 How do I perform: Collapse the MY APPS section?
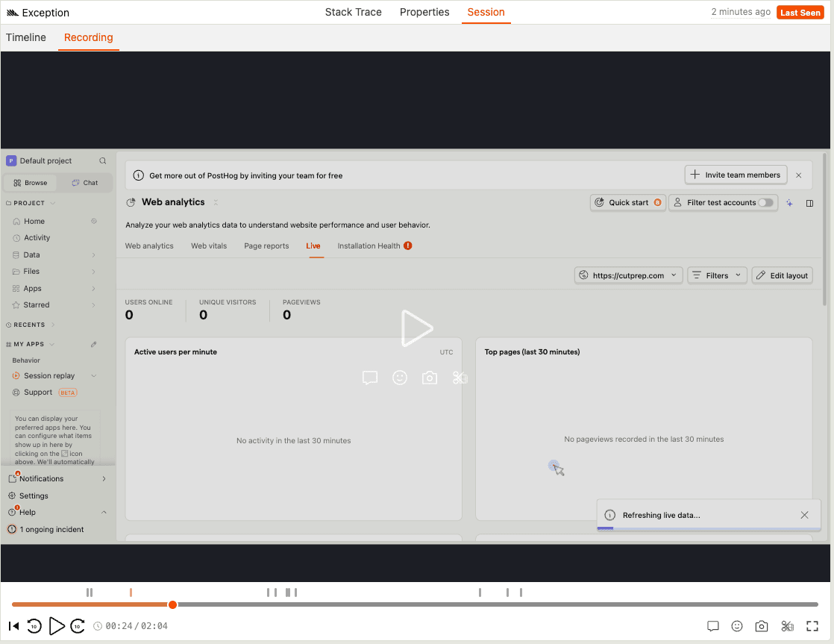coord(31,344)
